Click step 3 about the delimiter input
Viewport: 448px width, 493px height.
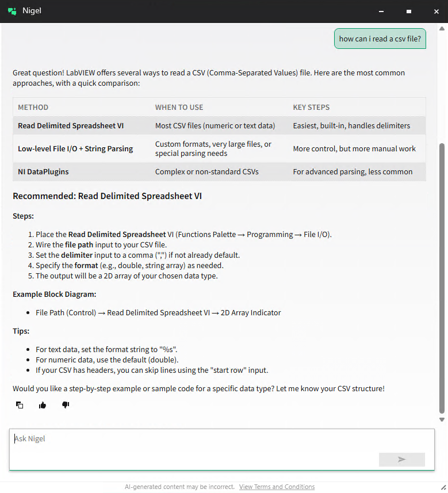point(137,255)
